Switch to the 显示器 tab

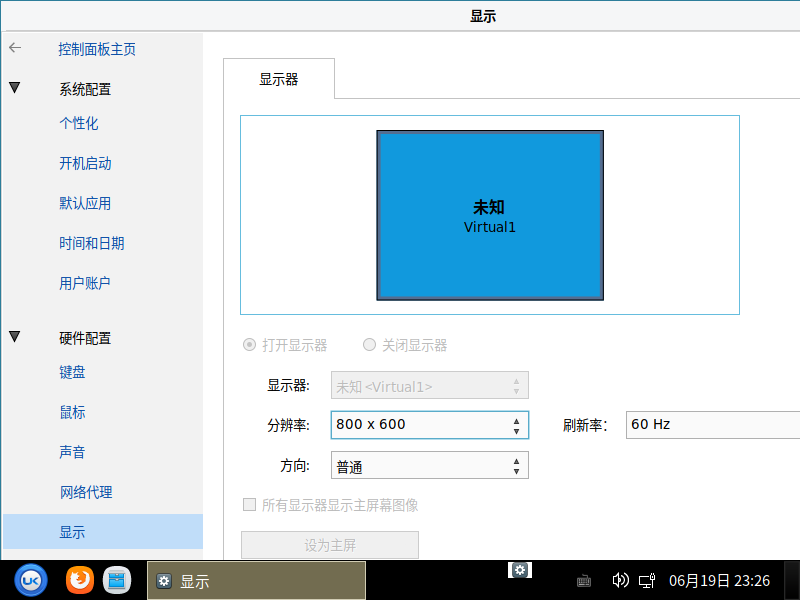point(279,79)
